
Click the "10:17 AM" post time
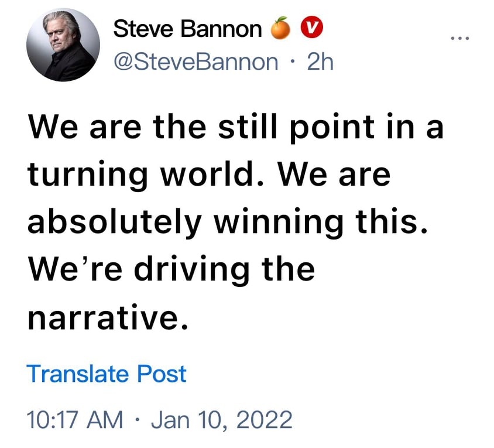pos(75,419)
